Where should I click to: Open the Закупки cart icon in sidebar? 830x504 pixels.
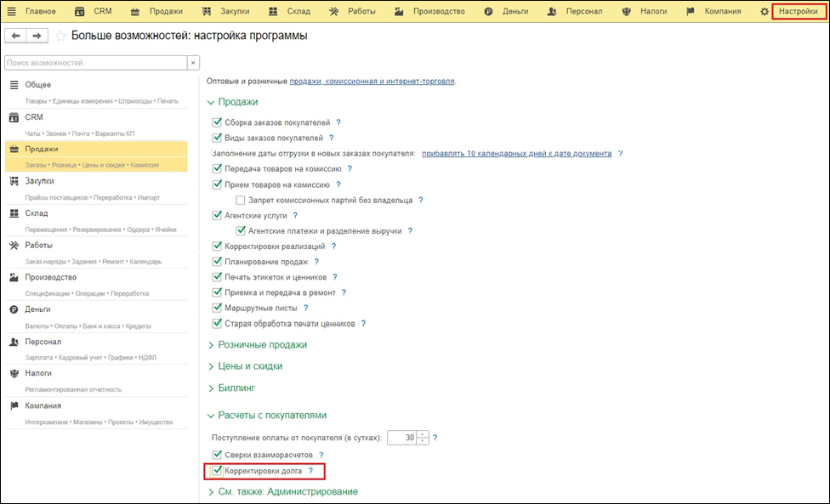coord(14,181)
